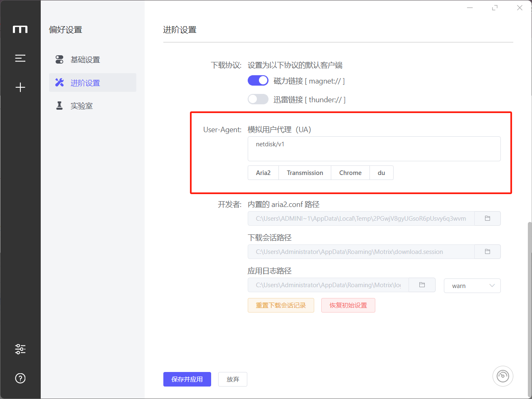This screenshot has height=399, width=532.
Task: Click the User-Agent text area
Action: 374,149
